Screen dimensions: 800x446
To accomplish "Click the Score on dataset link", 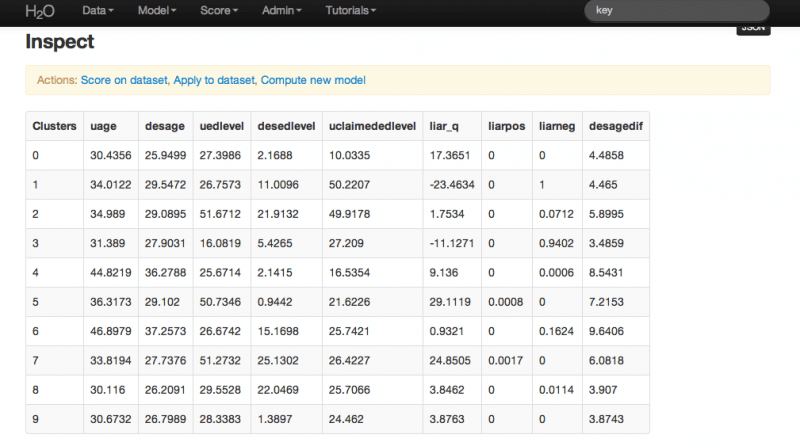I will click(x=125, y=80).
